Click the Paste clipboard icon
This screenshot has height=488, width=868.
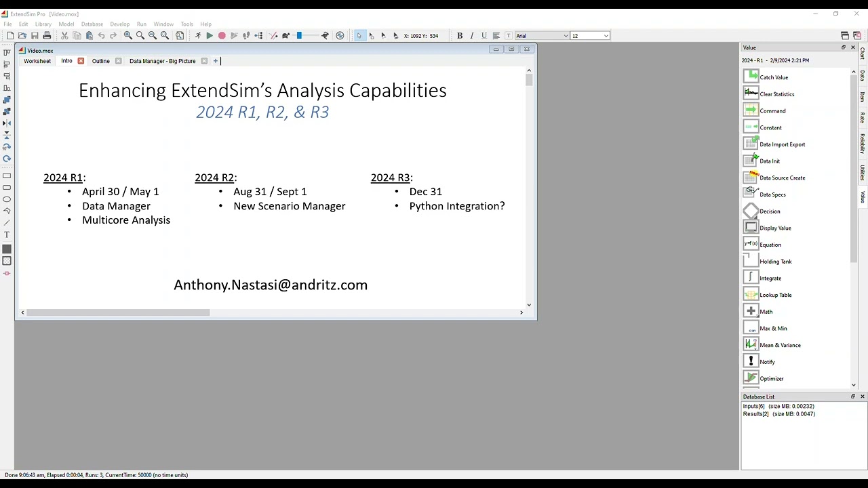tap(89, 35)
